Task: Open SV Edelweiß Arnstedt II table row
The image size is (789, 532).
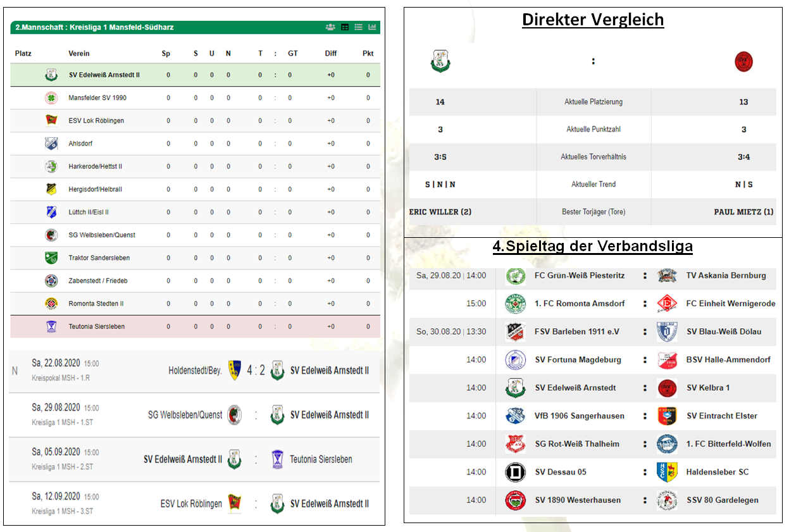Action: pyautogui.click(x=196, y=75)
